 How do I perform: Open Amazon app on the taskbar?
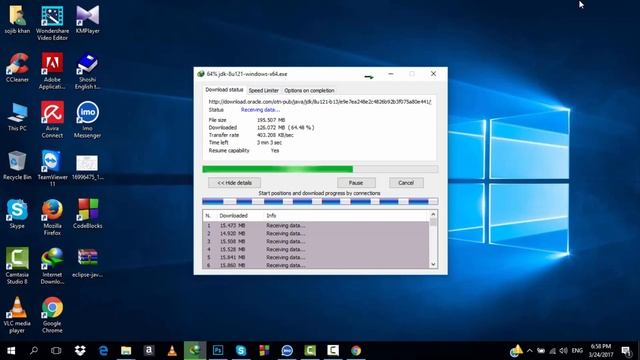[149, 351]
